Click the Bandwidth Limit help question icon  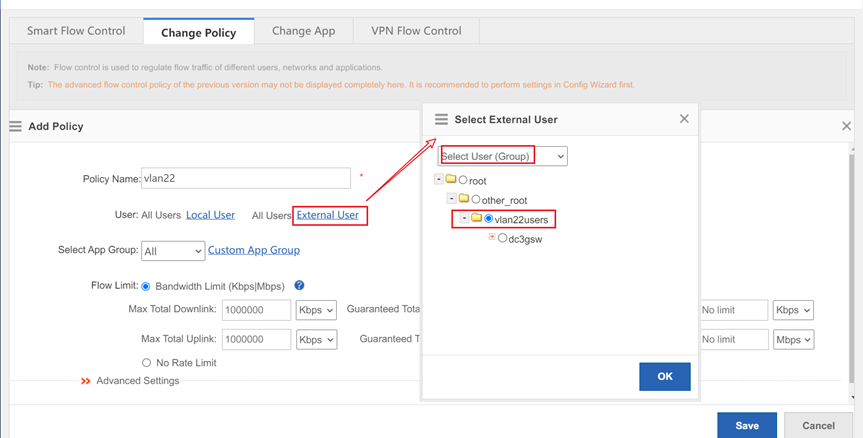(299, 286)
